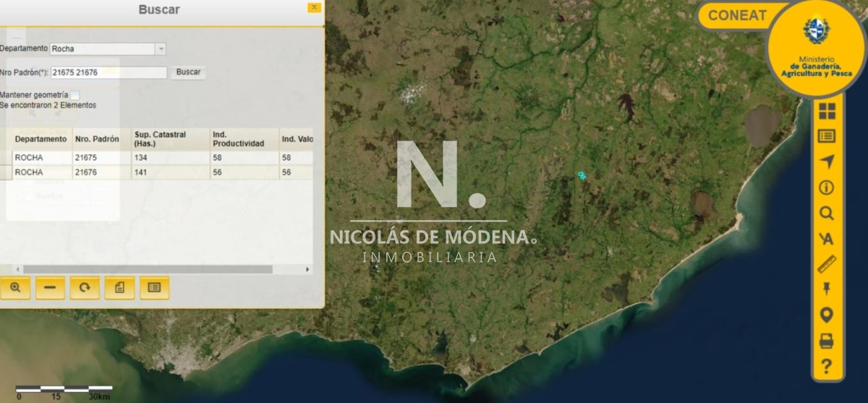Image resolution: width=868 pixels, height=403 pixels.
Task: Click the table view button in Buscar panel
Action: [x=154, y=287]
